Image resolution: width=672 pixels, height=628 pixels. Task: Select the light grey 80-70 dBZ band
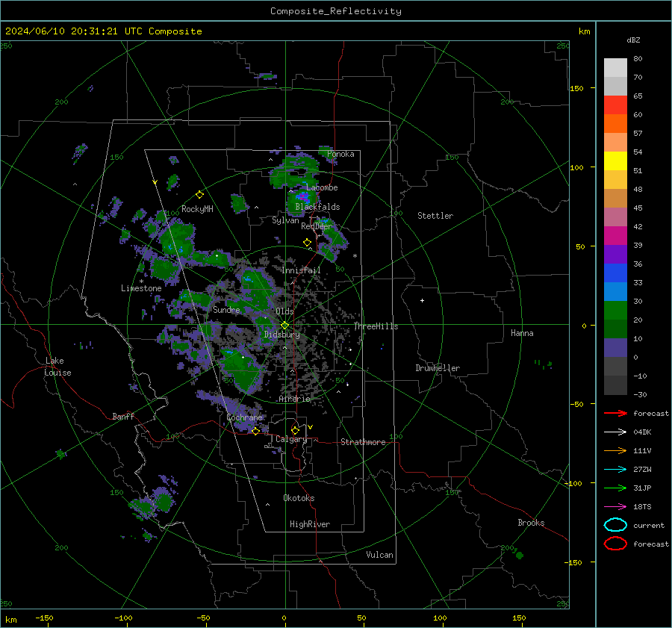pos(615,68)
